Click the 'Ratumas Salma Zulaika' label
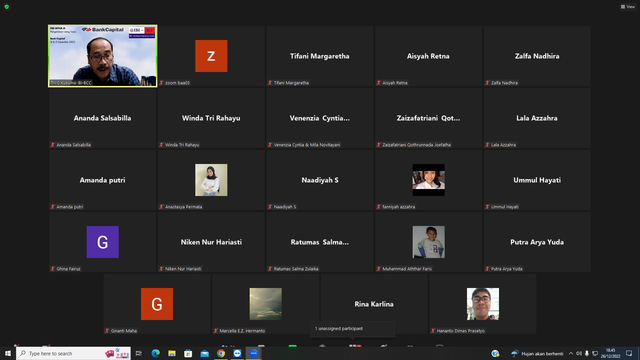 [296, 269]
